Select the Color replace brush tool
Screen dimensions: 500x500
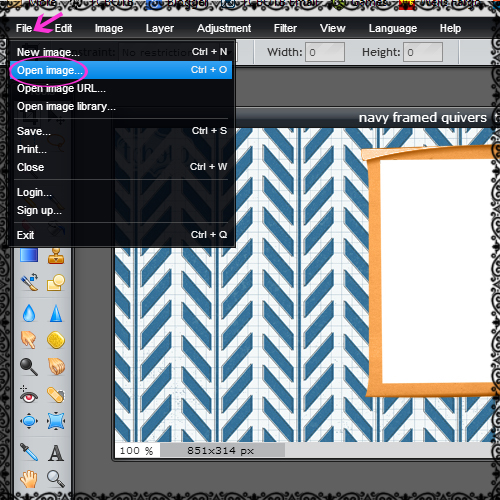29,283
